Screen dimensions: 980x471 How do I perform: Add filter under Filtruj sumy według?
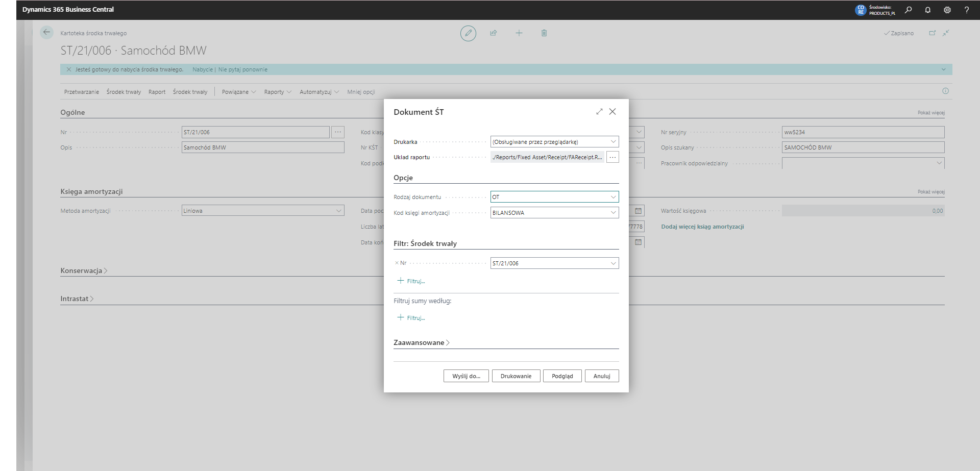pos(411,318)
